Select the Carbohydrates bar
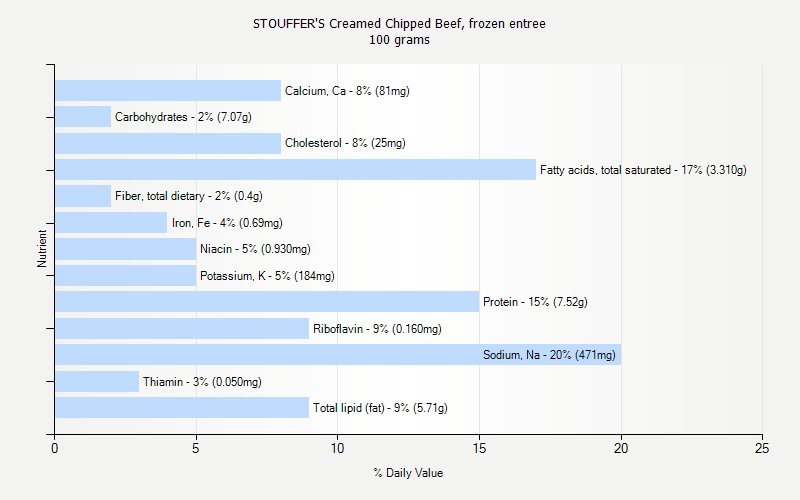Image resolution: width=800 pixels, height=500 pixels. click(83, 116)
